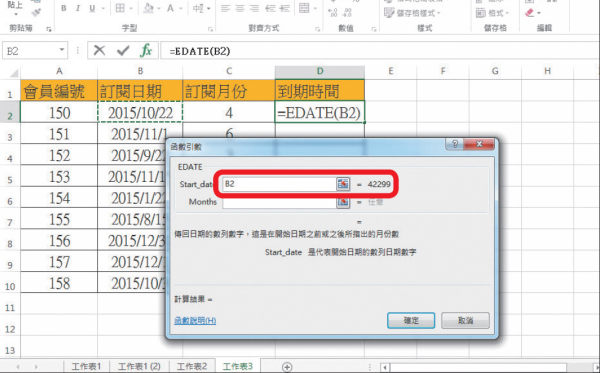Open the Number group dialog launcher
Viewport: 600px width, 373px height.
(374, 29)
